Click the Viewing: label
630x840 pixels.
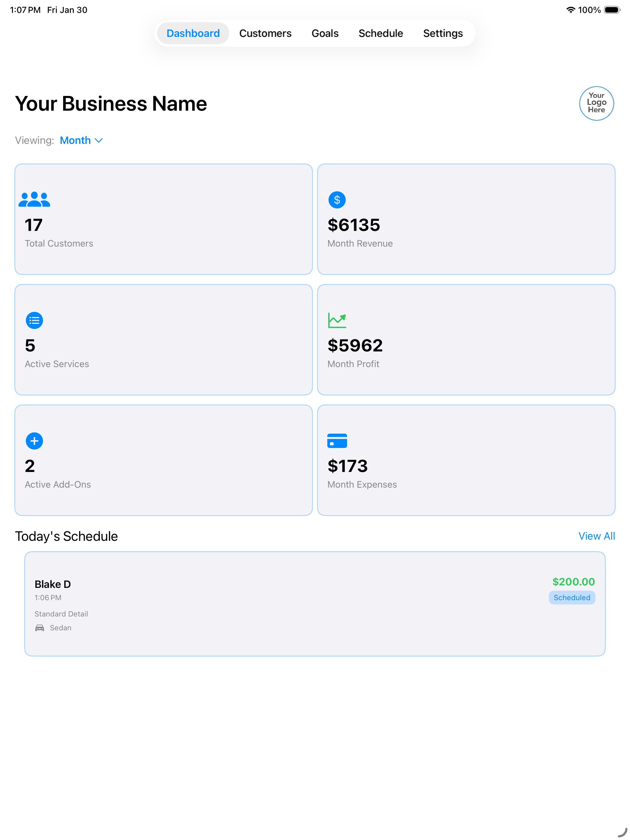click(x=34, y=141)
